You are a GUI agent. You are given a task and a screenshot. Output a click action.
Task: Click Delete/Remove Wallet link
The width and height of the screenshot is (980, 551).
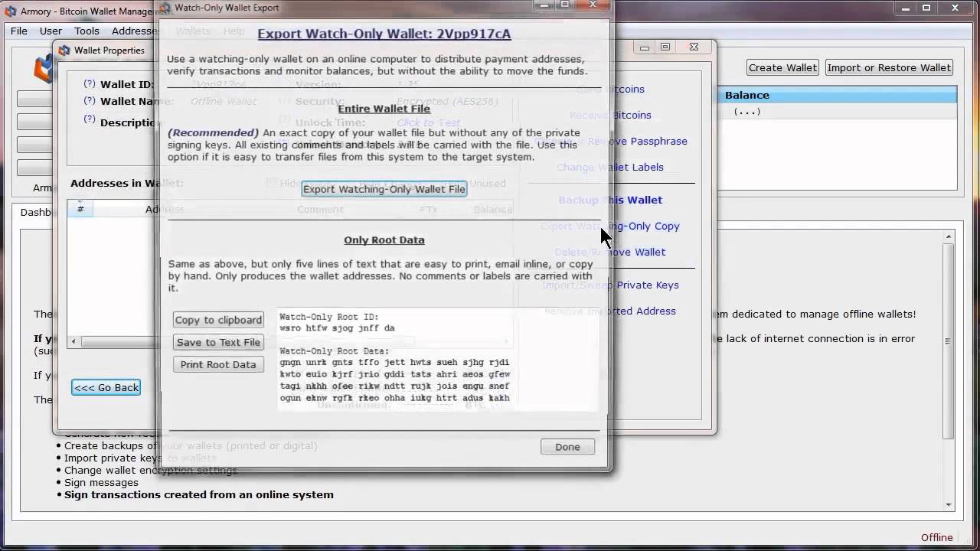point(610,252)
